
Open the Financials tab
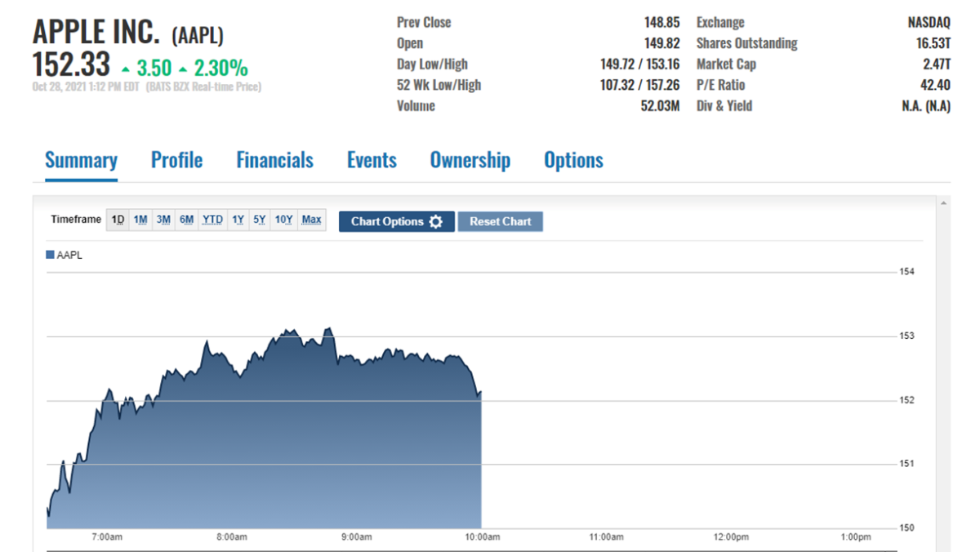point(274,160)
